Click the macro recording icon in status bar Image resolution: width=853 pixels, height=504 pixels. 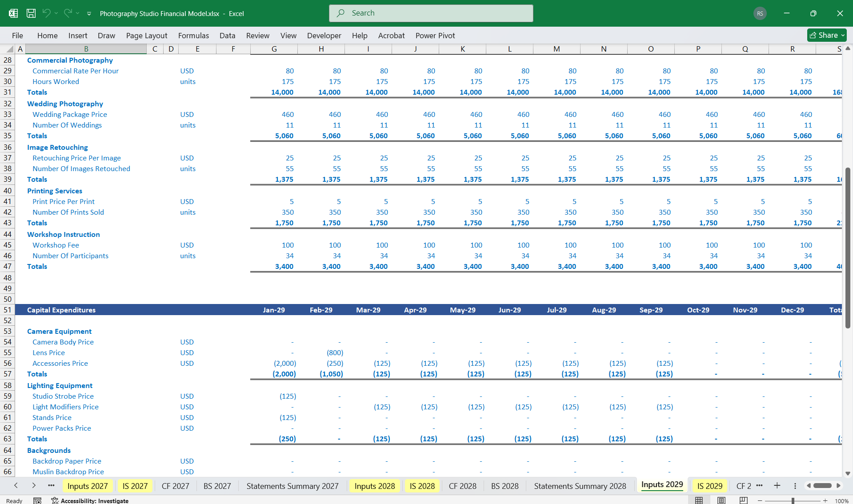click(x=37, y=500)
